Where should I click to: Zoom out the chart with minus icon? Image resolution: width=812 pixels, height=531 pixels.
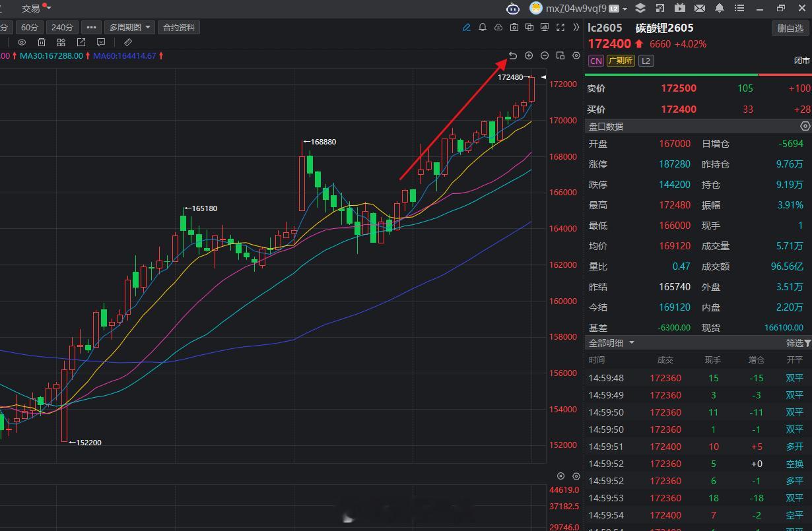coord(545,55)
